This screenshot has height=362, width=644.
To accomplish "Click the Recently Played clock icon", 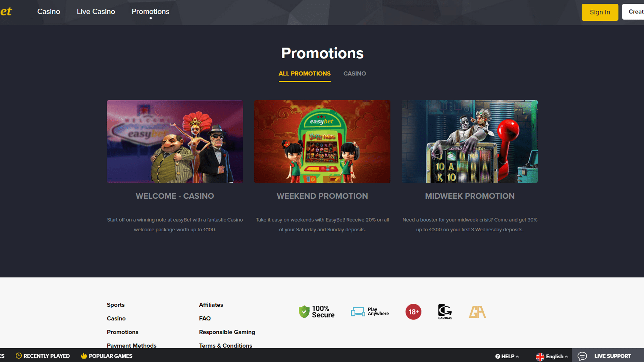I will (19, 356).
